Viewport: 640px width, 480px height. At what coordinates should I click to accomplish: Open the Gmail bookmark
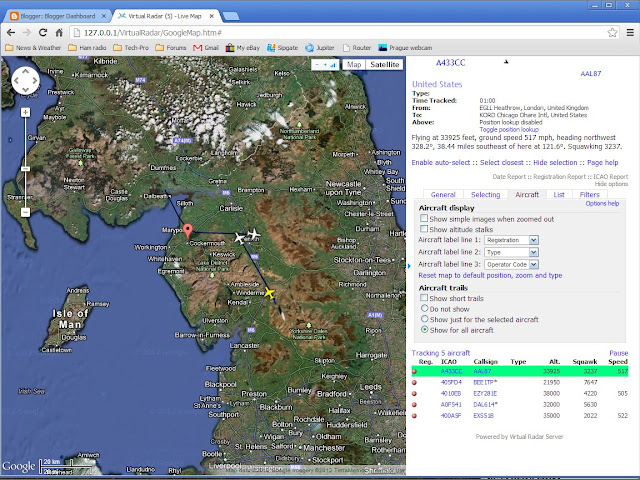pyautogui.click(x=206, y=48)
